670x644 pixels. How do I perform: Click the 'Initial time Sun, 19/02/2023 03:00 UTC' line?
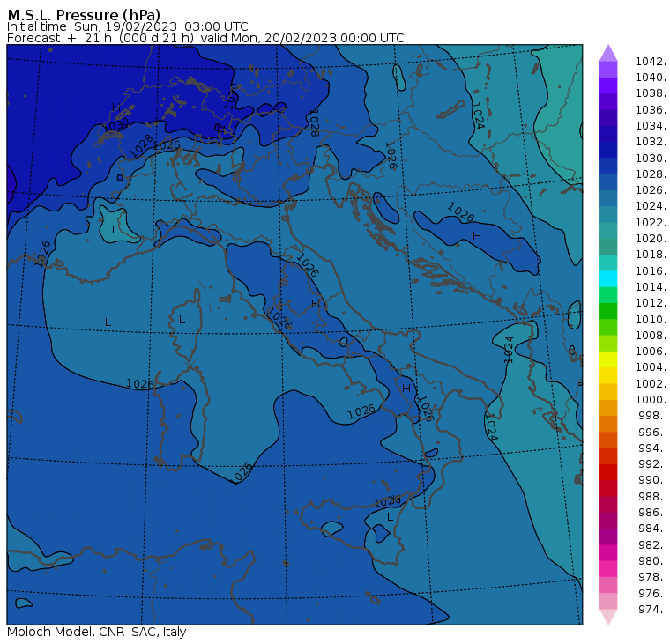click(x=127, y=26)
